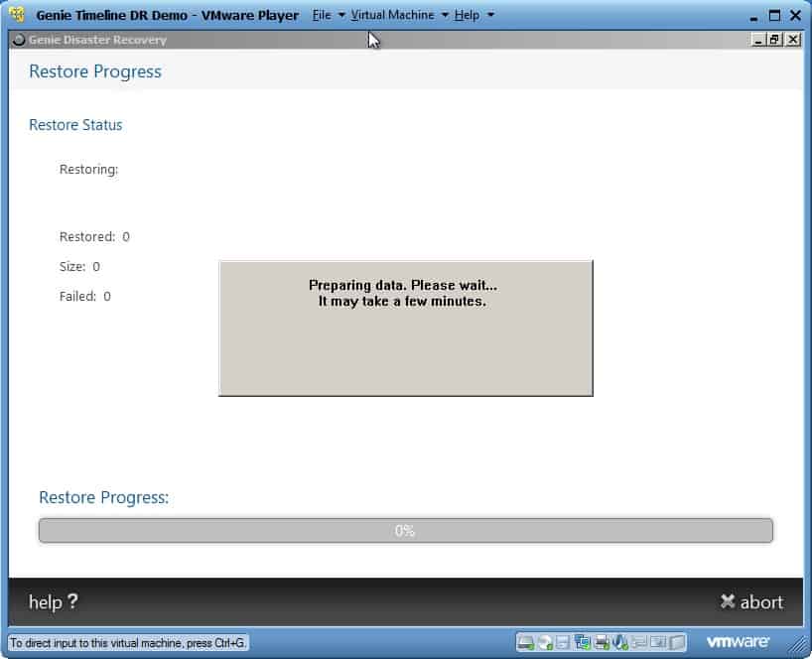Click the "Restore Progress:" label above progress bar
812x659 pixels.
tap(104, 497)
